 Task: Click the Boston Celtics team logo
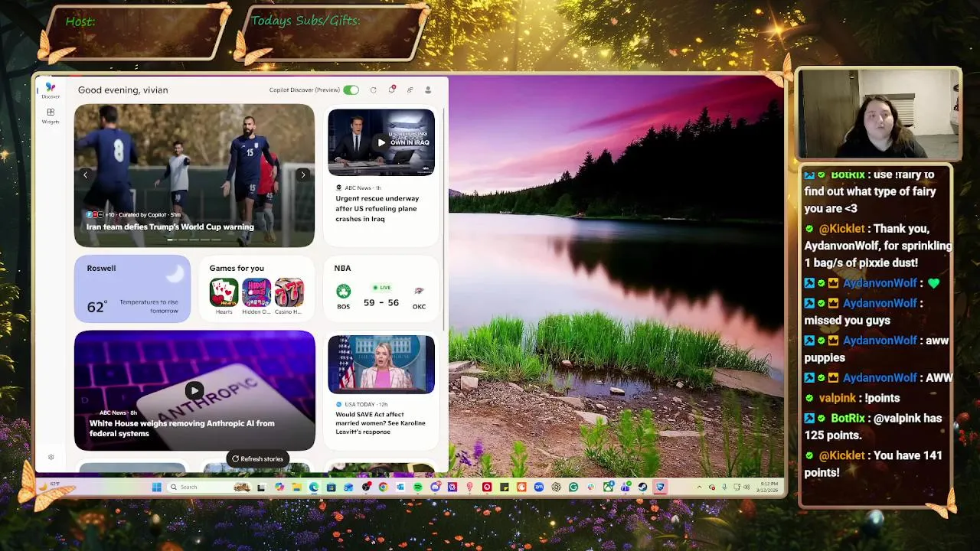tap(343, 291)
